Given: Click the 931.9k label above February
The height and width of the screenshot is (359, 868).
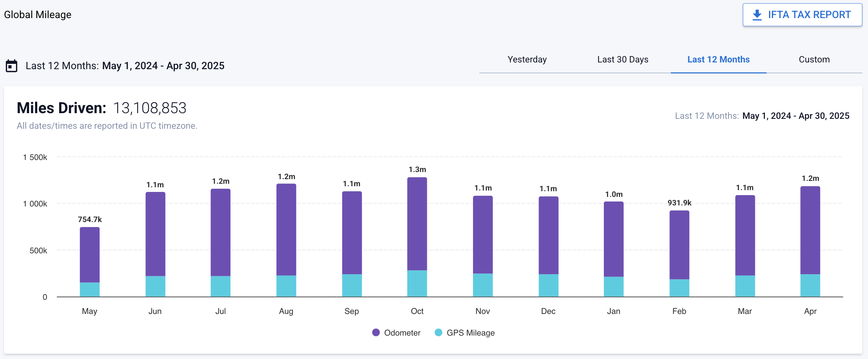Looking at the screenshot, I should pyautogui.click(x=679, y=203).
